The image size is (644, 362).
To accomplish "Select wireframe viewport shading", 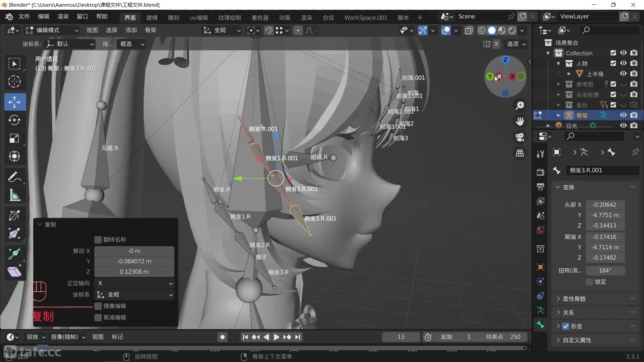I will click(x=482, y=31).
